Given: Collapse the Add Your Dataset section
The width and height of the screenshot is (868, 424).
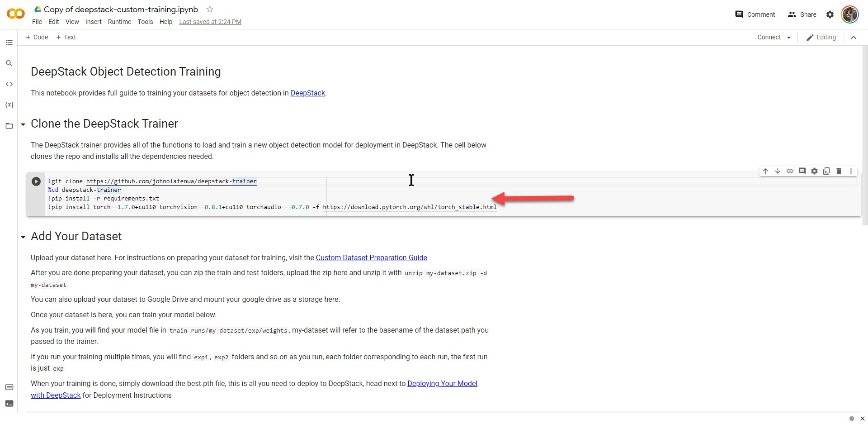Looking at the screenshot, I should coord(23,237).
